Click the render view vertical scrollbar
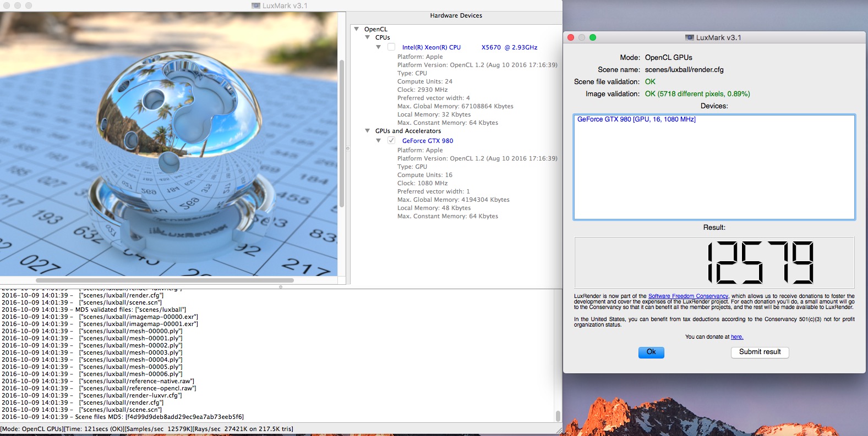The width and height of the screenshot is (868, 436). (x=342, y=134)
